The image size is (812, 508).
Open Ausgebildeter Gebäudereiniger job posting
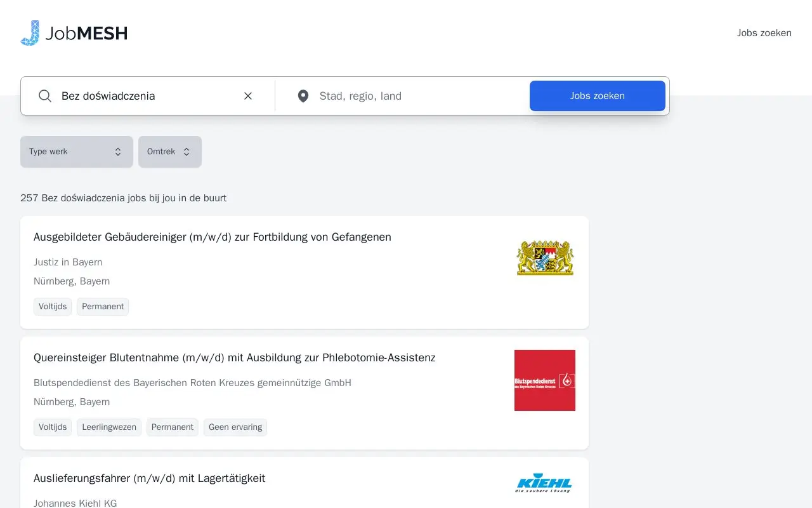(x=213, y=237)
